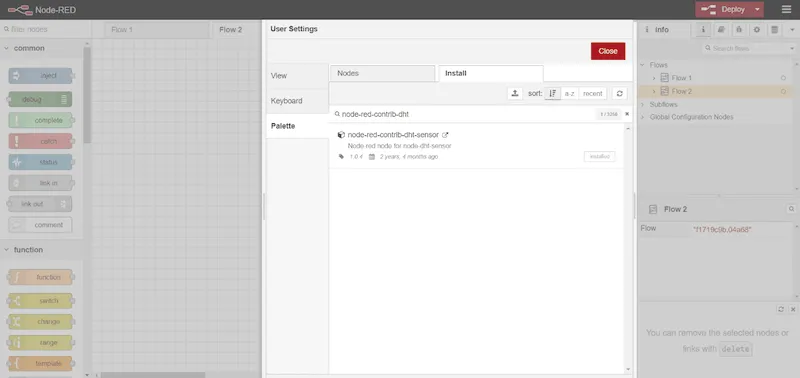Collapse the function palette category
Viewport: 800px width, 378px height.
[x=7, y=250]
